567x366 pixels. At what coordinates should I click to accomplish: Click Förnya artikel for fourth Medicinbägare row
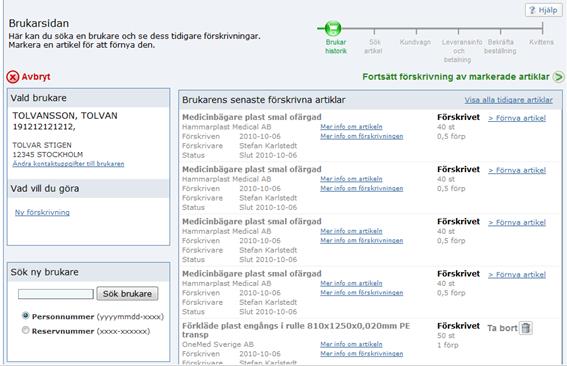(517, 275)
